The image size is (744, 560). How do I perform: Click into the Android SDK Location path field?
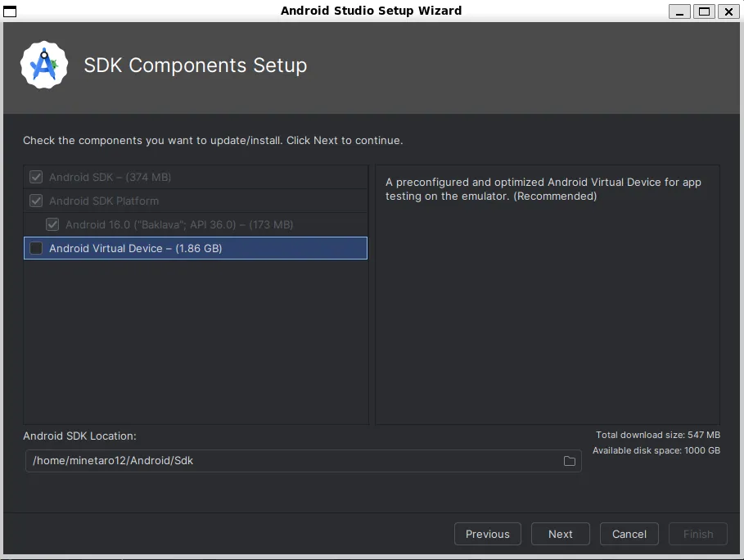coord(295,461)
